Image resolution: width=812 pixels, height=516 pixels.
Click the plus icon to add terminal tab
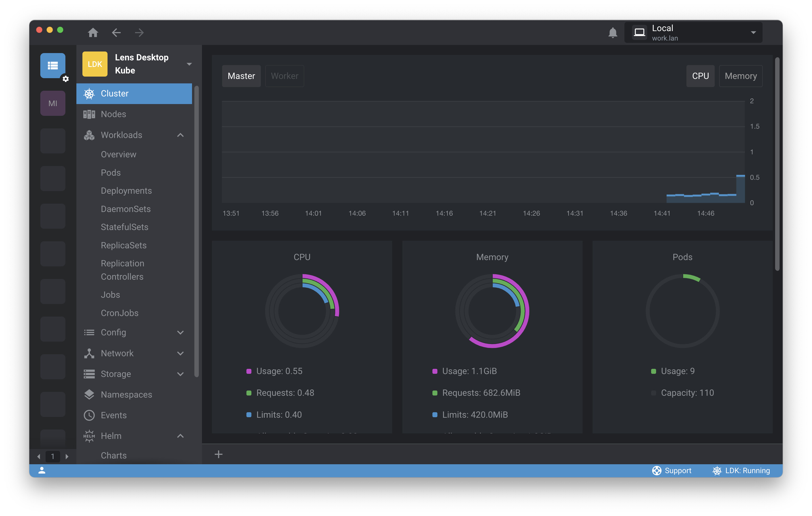(x=218, y=454)
